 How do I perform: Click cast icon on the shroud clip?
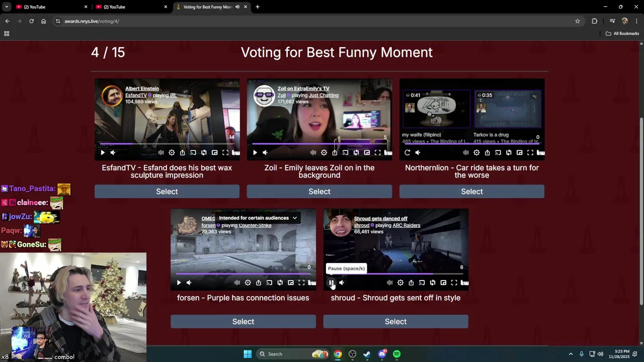pos(422,283)
